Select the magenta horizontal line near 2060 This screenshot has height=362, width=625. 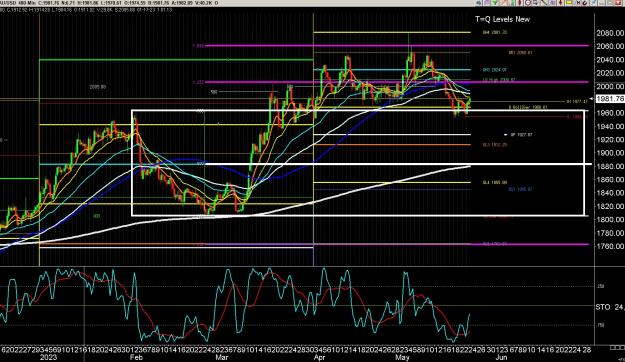click(396, 46)
